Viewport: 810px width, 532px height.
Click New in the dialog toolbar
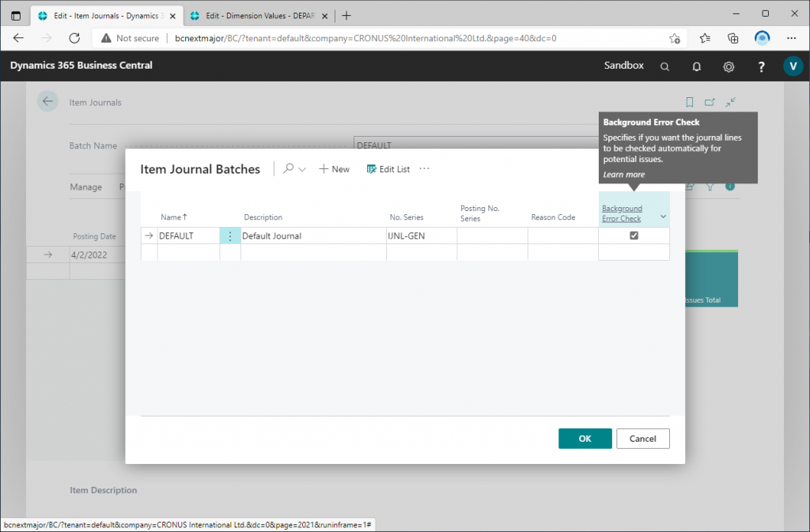334,169
